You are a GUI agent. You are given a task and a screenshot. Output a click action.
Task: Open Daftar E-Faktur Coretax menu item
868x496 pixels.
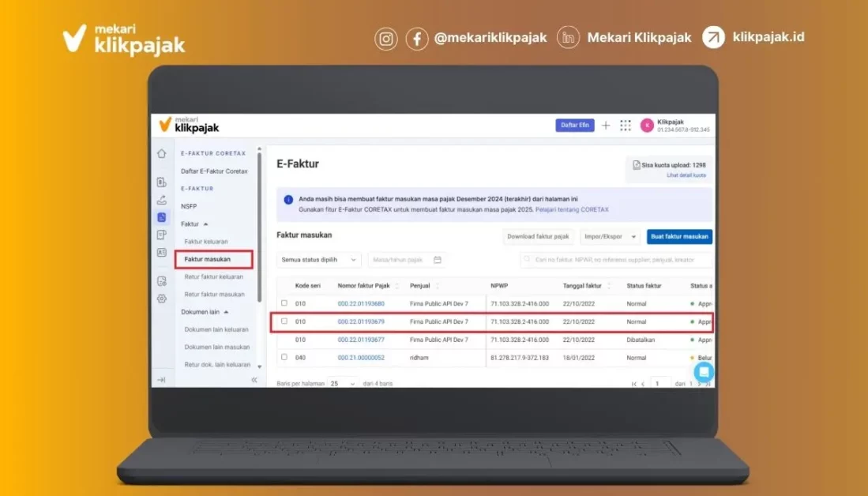pos(214,171)
